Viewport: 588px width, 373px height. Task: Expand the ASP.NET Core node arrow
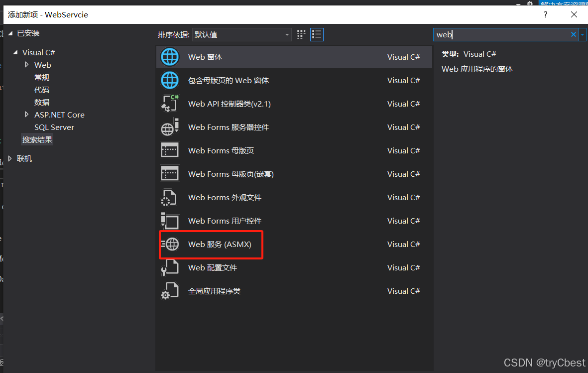pyautogui.click(x=26, y=115)
